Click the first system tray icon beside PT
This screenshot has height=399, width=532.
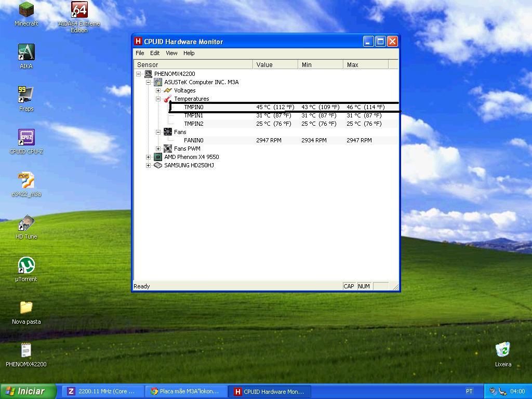[x=493, y=391]
